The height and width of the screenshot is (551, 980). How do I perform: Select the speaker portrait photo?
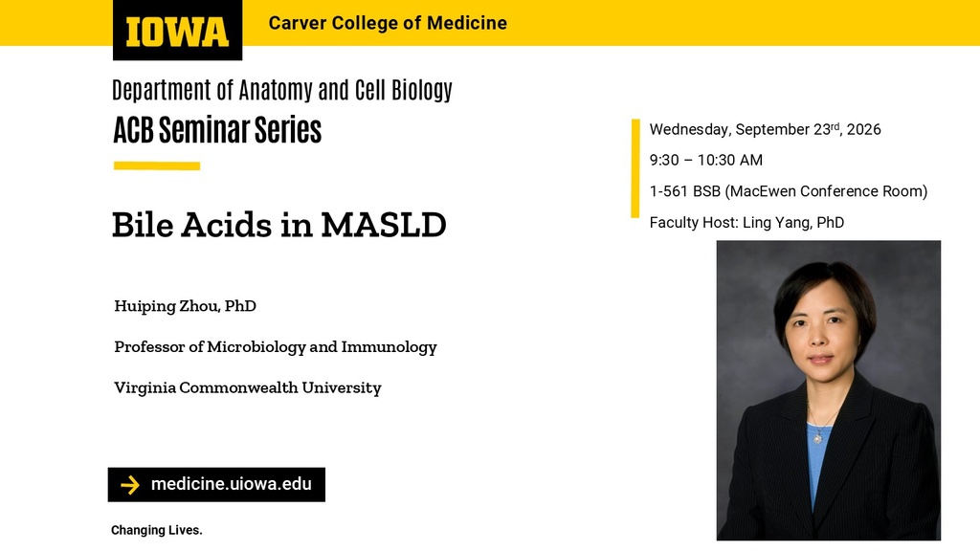tap(828, 390)
